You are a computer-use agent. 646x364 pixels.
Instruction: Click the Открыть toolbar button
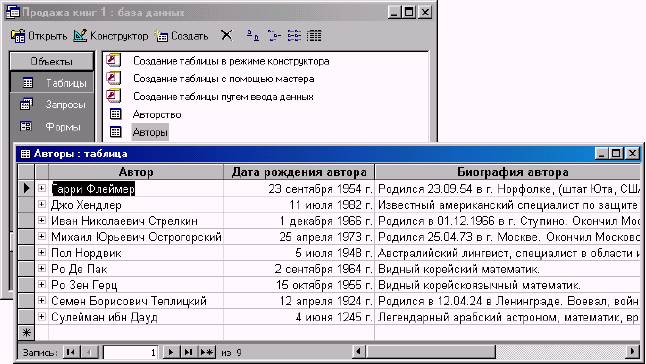coord(39,36)
